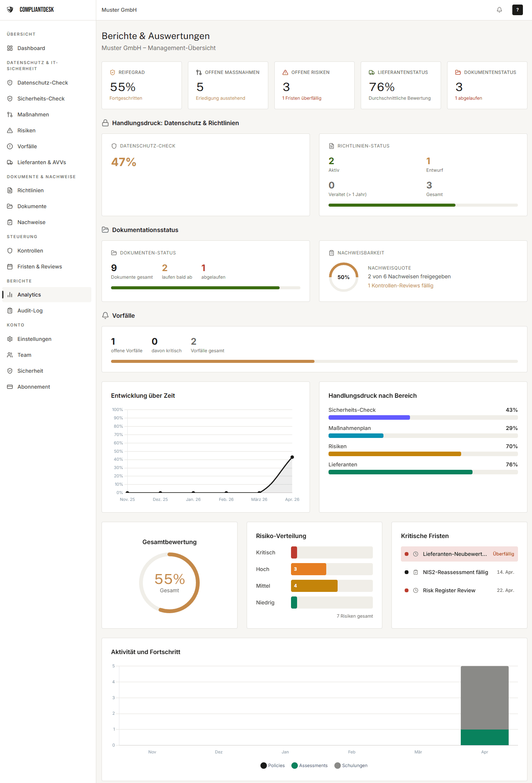The width and height of the screenshot is (532, 783).
Task: Click the 1 Kontrollen-Reviews fällig link
Action: [401, 286]
